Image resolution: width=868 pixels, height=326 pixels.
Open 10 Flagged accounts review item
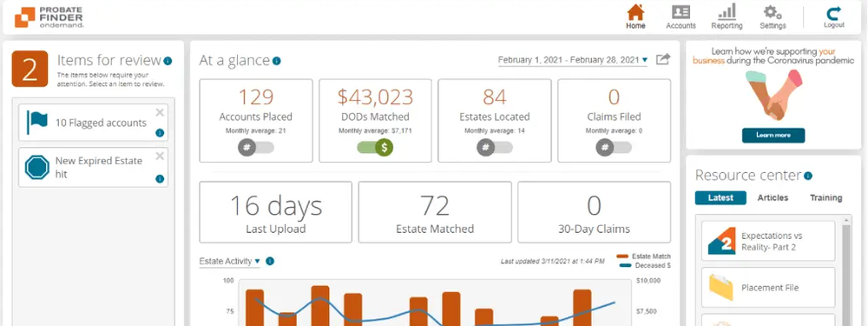93,123
